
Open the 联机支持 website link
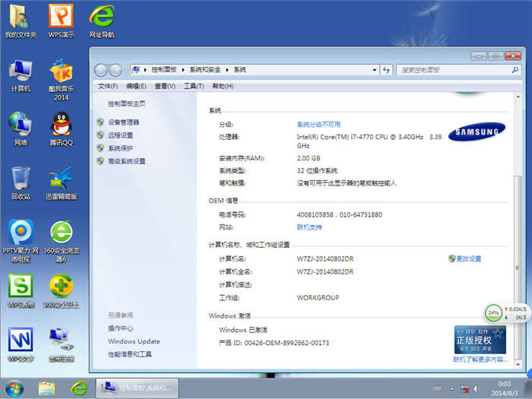[x=309, y=227]
